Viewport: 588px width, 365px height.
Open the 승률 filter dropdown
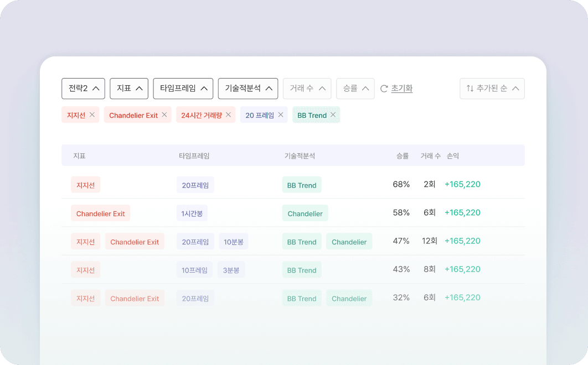coord(355,88)
